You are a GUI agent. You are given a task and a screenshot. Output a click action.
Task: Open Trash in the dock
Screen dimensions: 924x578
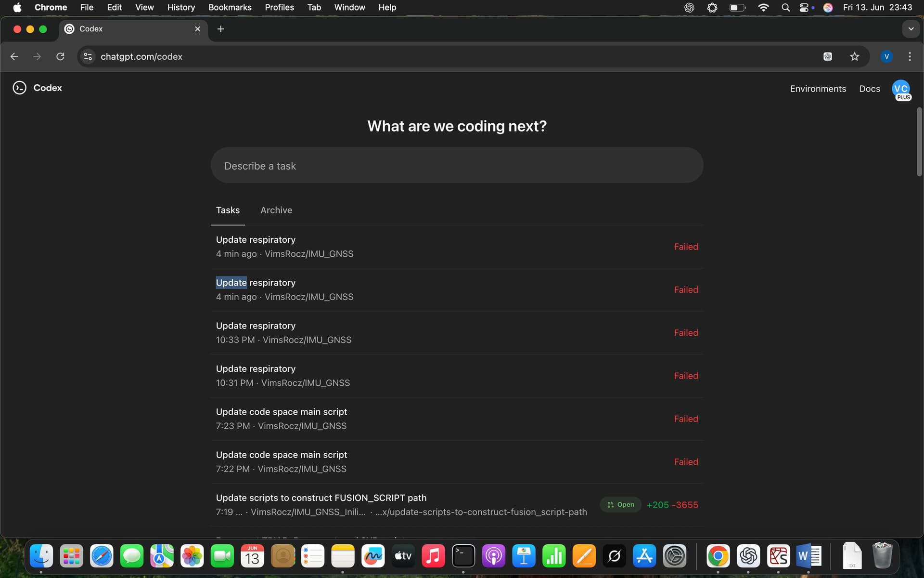(x=882, y=556)
